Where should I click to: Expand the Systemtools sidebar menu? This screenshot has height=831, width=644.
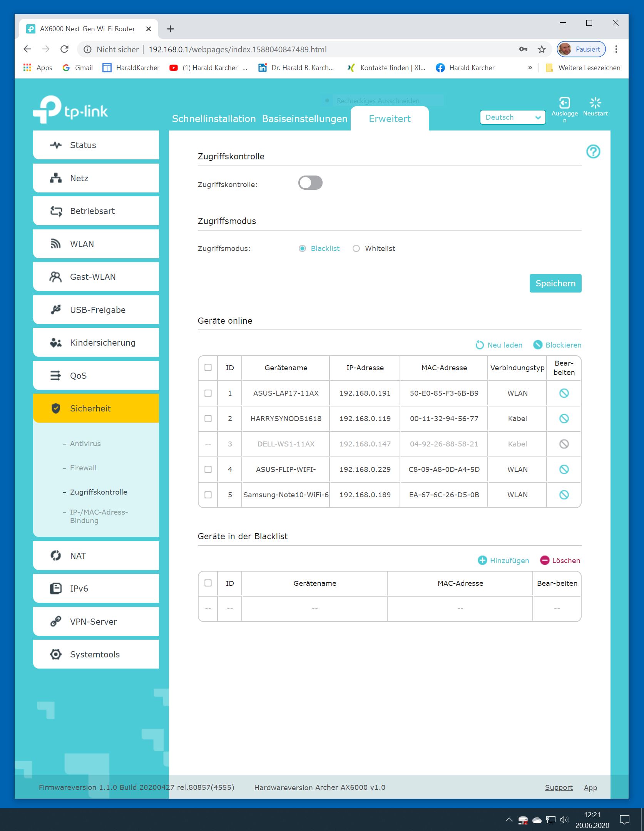click(x=96, y=654)
